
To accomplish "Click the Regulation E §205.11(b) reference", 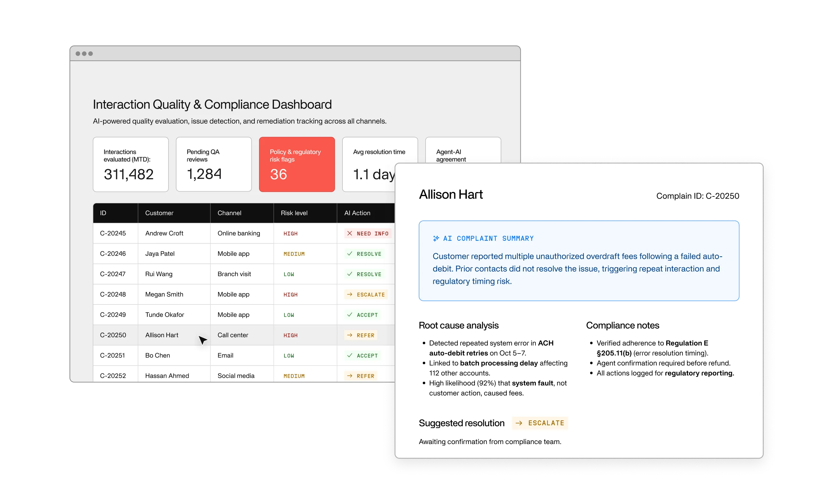I will pos(653,348).
